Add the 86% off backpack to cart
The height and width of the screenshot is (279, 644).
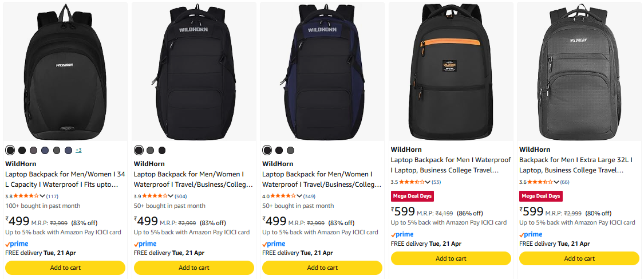[x=451, y=258]
